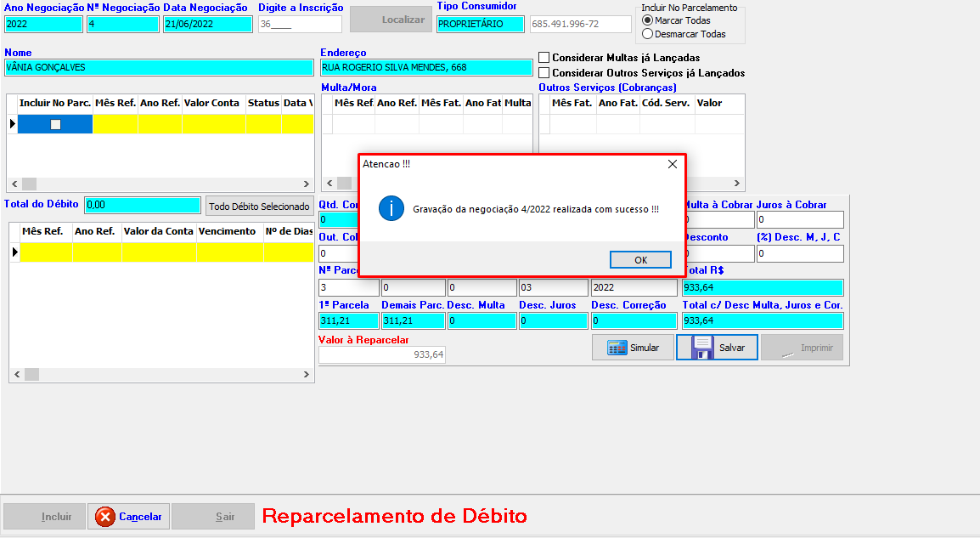Viewport: 980px width, 538px height.
Task: Click the red Cancelar X icon
Action: [105, 517]
